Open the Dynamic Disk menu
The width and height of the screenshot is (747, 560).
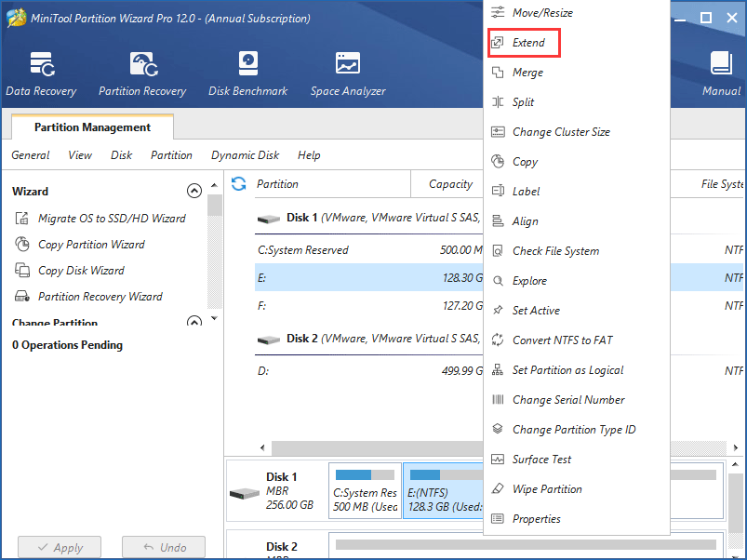pos(246,155)
